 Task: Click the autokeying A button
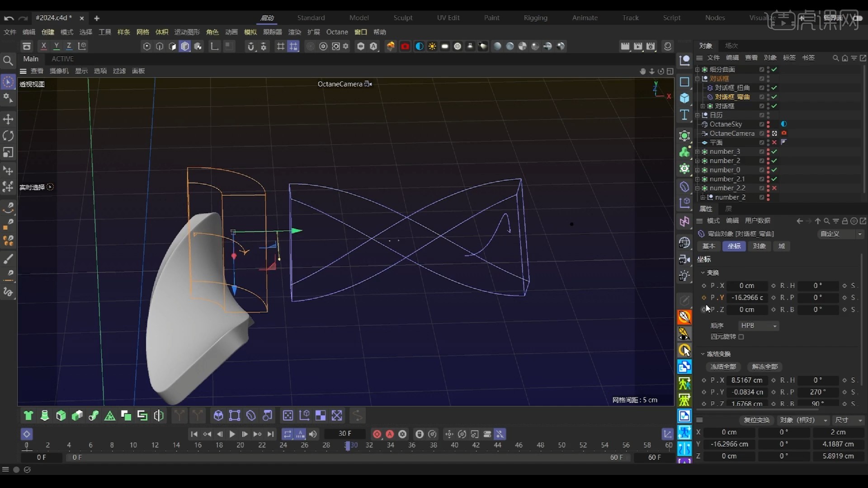pos(390,434)
